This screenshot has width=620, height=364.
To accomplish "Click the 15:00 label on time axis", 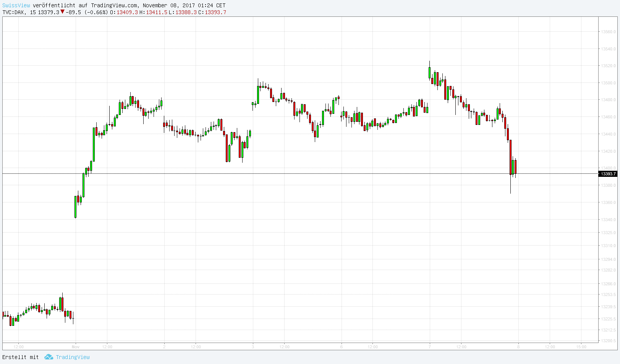I will click(581, 347).
